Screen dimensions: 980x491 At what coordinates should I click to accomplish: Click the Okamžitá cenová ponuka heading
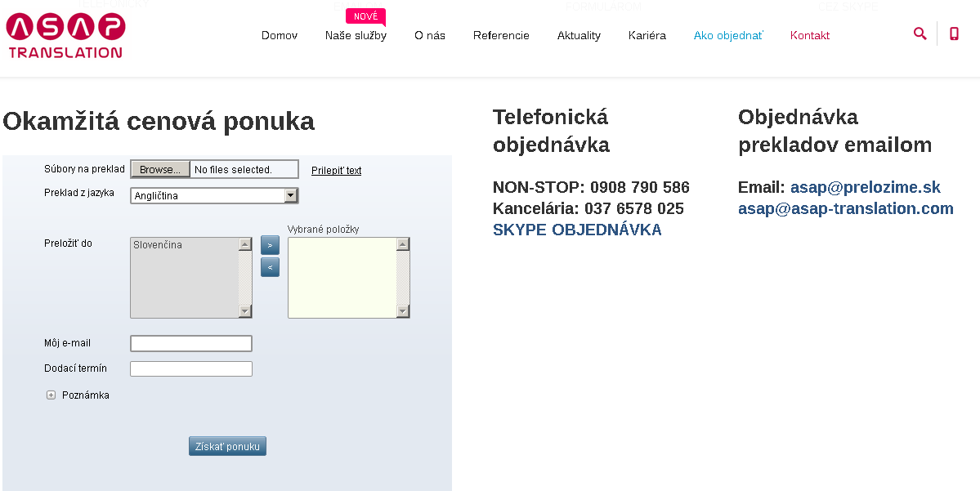159,121
